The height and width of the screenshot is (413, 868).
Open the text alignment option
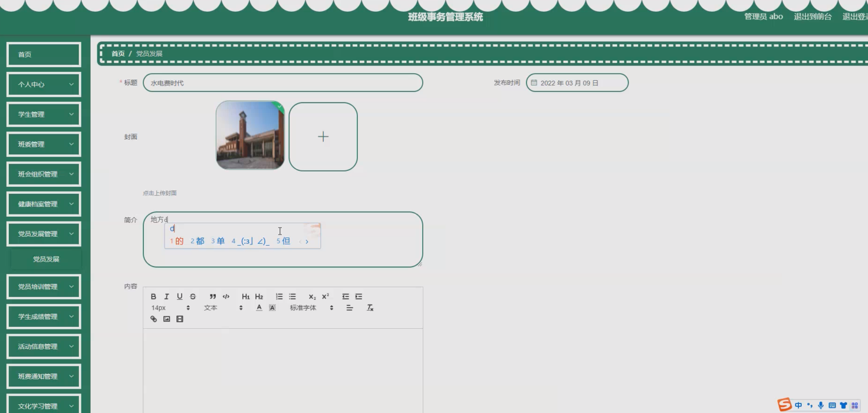tap(350, 308)
